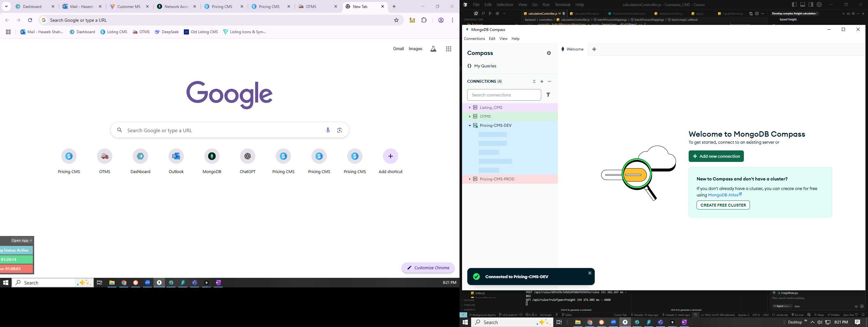
Task: Open the Cursor settings gear in title bar
Action: (819, 5)
